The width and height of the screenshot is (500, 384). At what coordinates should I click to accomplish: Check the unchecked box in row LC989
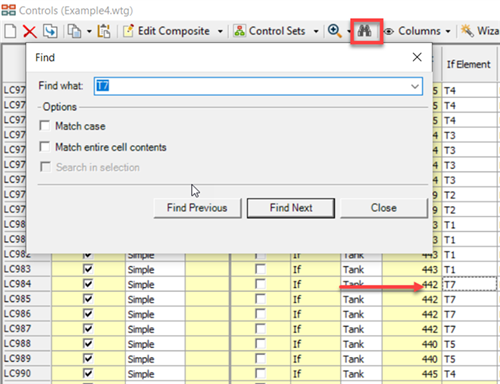(x=260, y=359)
